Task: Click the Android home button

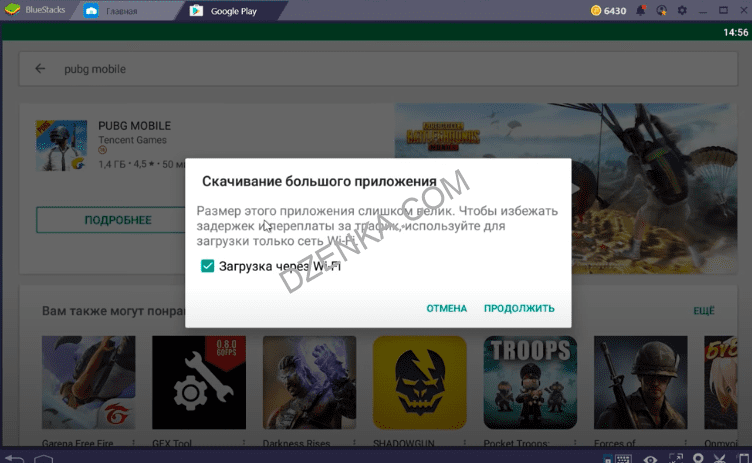Action: coord(44,459)
